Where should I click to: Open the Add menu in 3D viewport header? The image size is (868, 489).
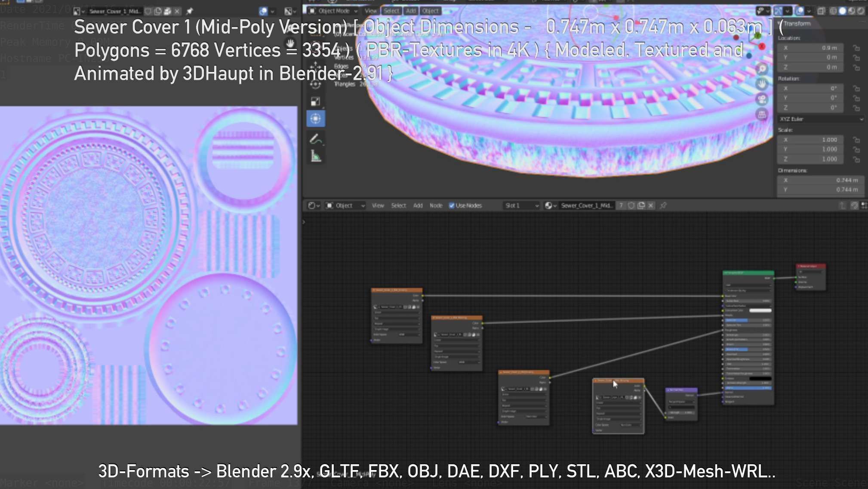(411, 11)
